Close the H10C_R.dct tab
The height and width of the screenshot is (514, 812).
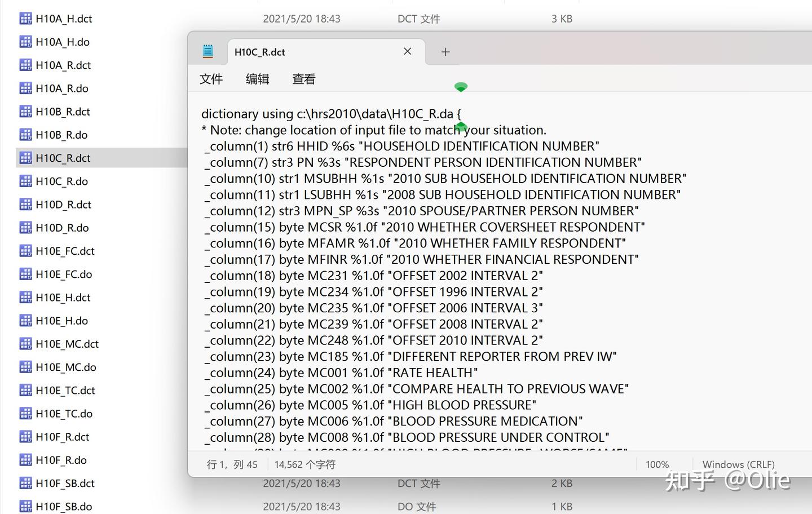point(407,51)
